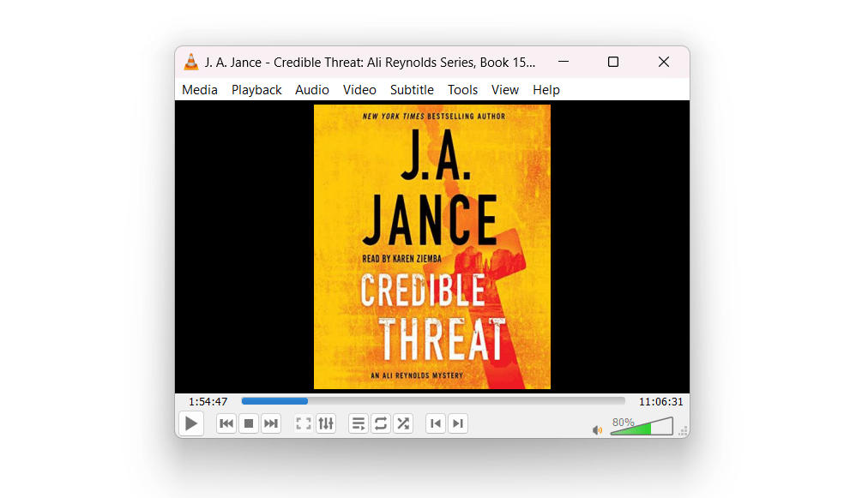Go to previous media with double-arrow button
The image size is (868, 498).
[x=226, y=423]
